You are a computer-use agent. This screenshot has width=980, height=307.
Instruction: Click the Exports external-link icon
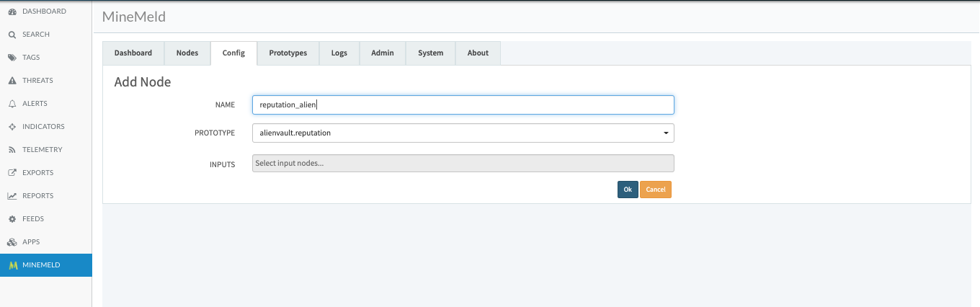pos(12,173)
